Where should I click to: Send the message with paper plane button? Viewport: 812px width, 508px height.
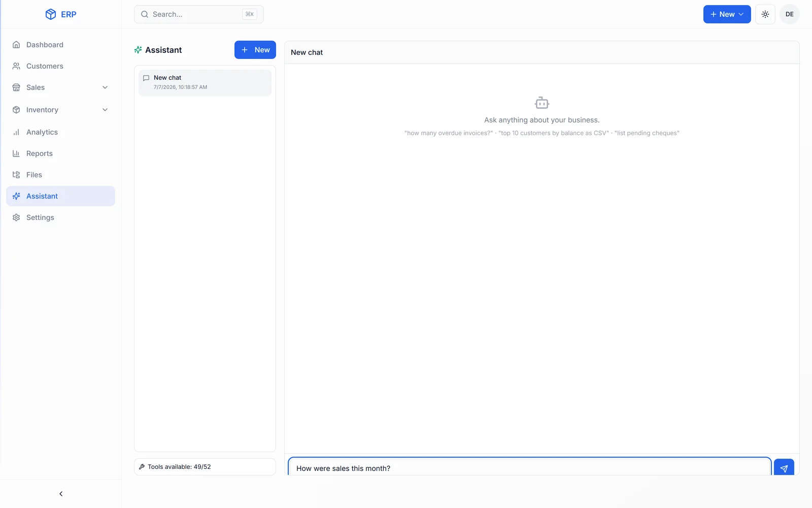784,467
